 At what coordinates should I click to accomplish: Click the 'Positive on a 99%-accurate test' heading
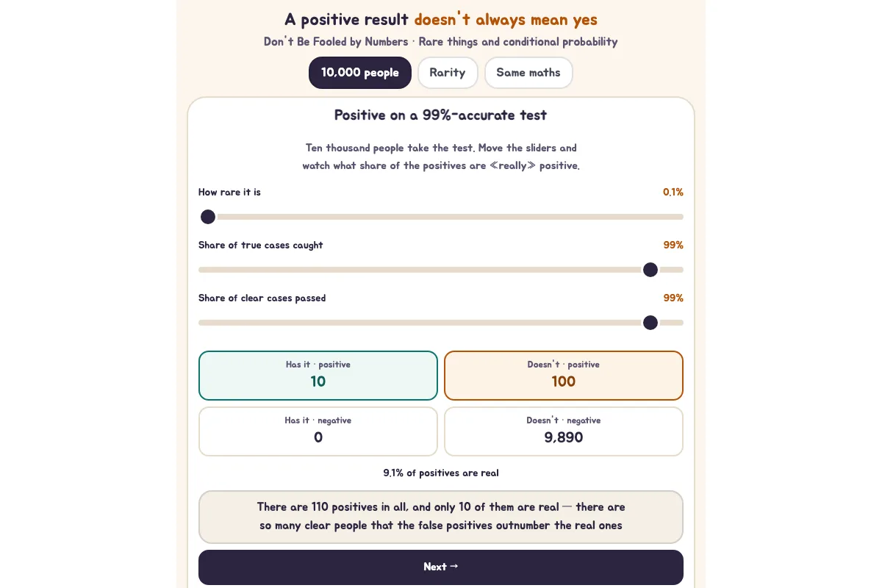pyautogui.click(x=441, y=115)
